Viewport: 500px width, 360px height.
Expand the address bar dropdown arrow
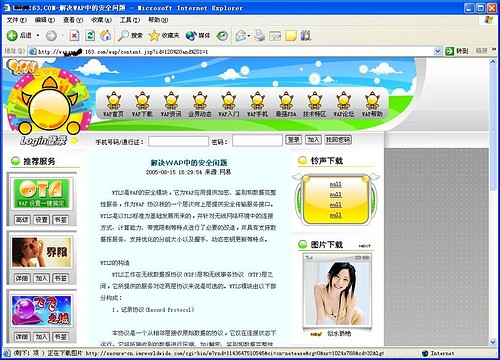[x=438, y=51]
